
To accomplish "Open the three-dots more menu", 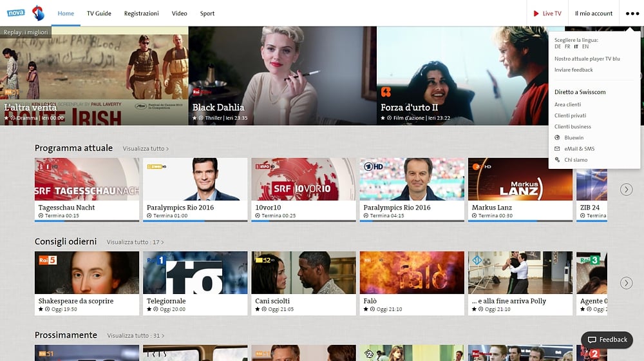I will 632,13.
